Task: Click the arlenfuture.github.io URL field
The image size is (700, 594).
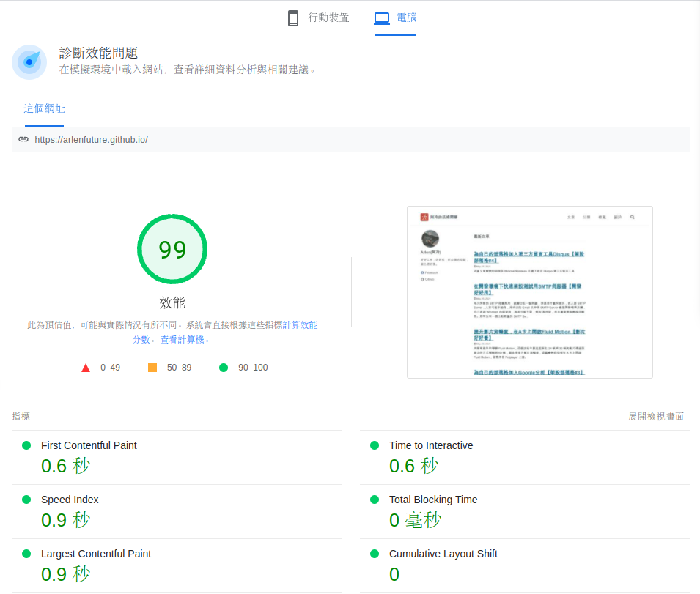Action: coord(91,139)
